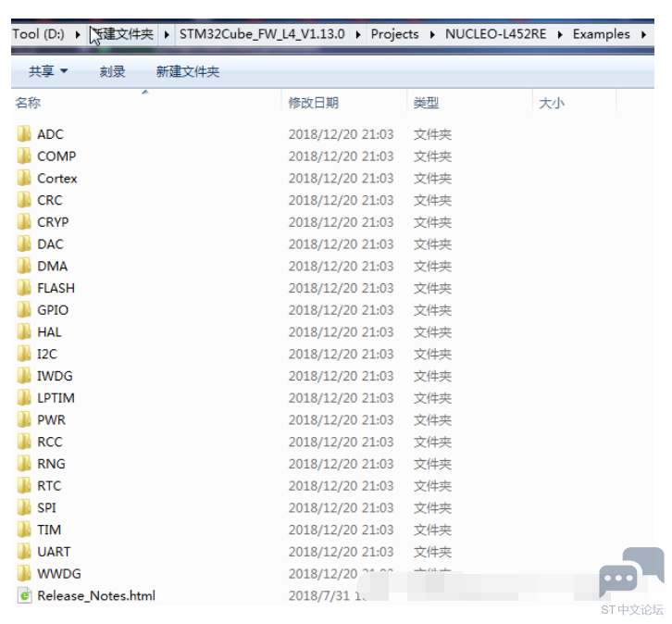This screenshot has width=672, height=624.
Task: Click the Release_Notes.html file icon
Action: [24, 595]
